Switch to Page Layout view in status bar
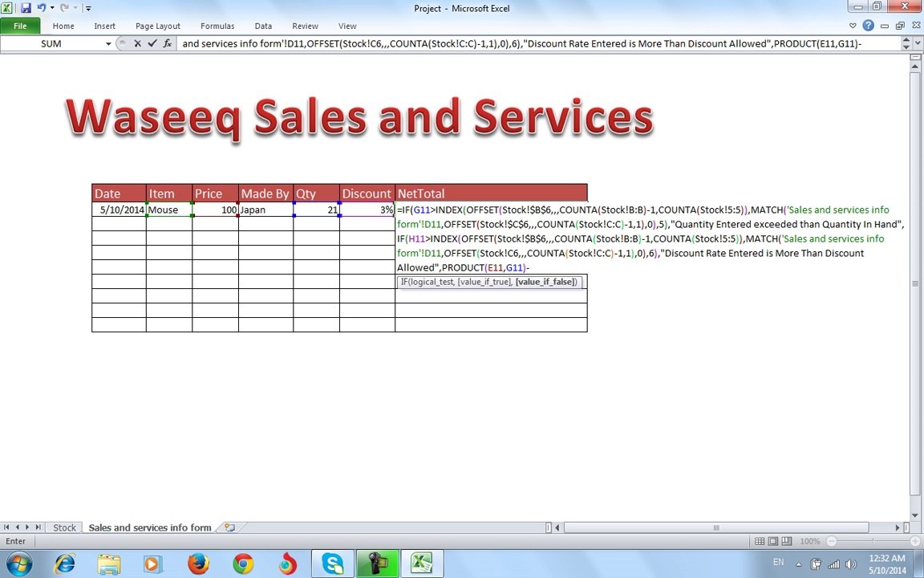Viewport: 924px width, 578px height. coord(772,541)
